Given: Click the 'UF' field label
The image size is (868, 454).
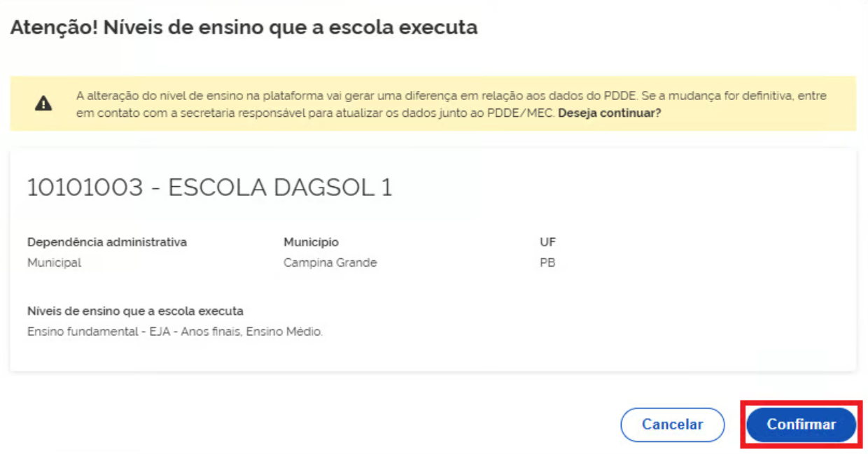Looking at the screenshot, I should coord(547,242).
